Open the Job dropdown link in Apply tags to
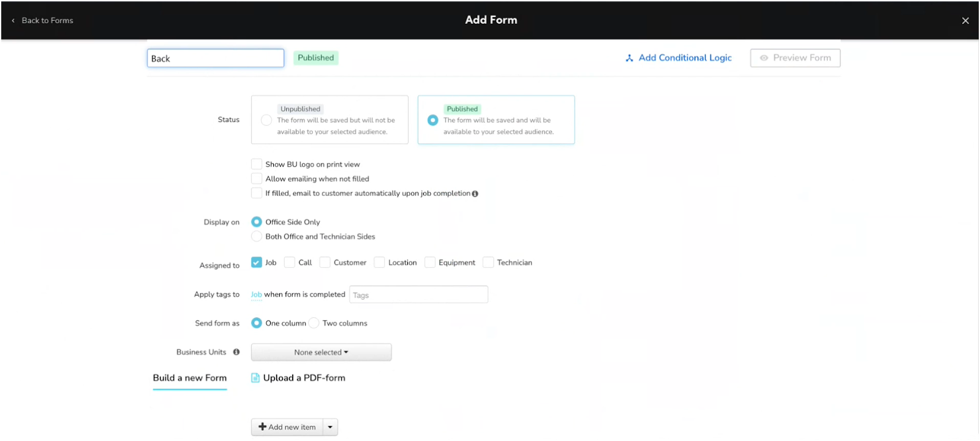The image size is (980, 441). click(x=256, y=295)
